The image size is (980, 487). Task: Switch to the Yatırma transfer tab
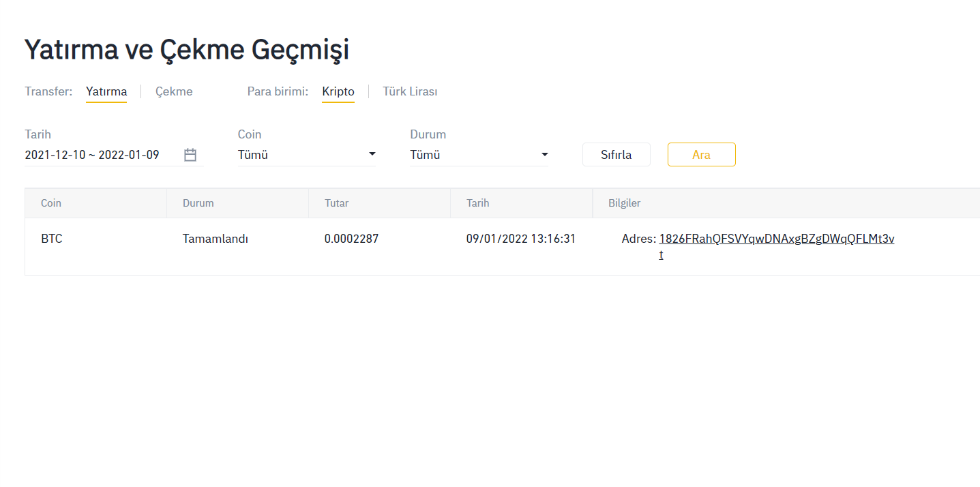tap(106, 91)
